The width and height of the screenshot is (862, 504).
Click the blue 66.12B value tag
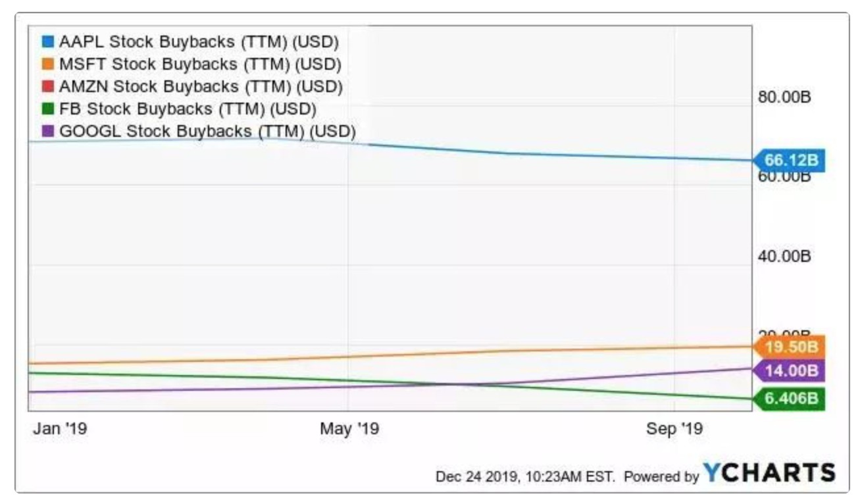(789, 160)
